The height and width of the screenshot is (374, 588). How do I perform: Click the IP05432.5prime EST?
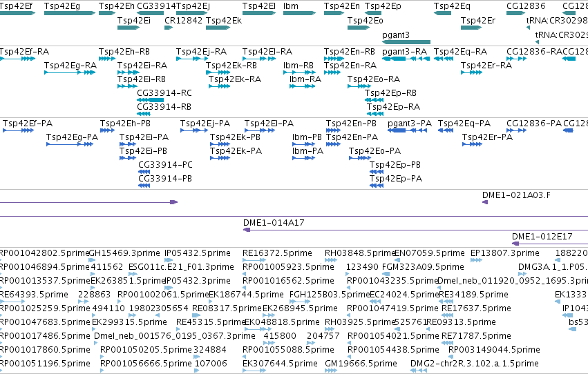[169, 260]
